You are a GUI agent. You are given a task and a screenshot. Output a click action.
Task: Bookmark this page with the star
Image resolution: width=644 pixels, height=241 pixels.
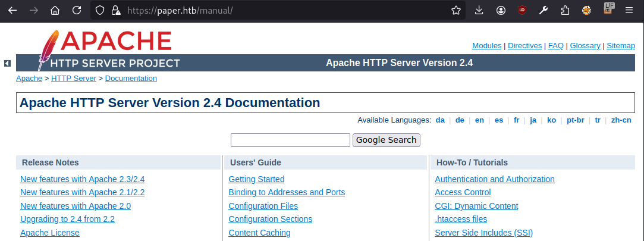(x=456, y=10)
